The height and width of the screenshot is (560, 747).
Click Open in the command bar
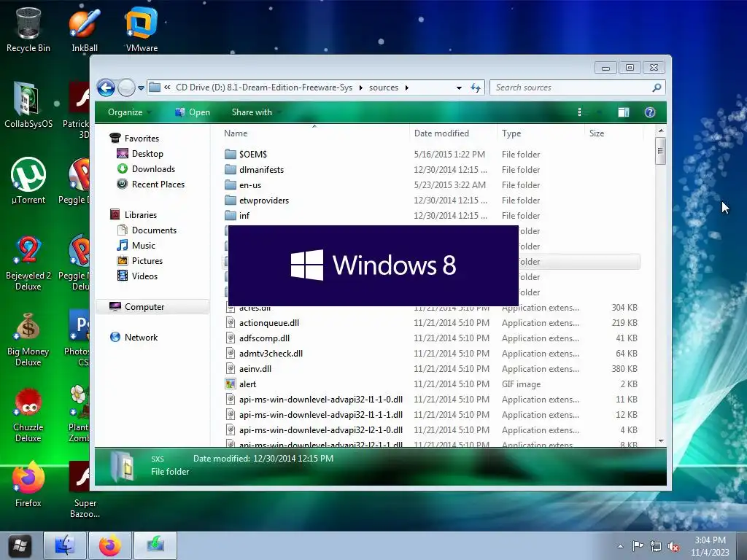193,112
